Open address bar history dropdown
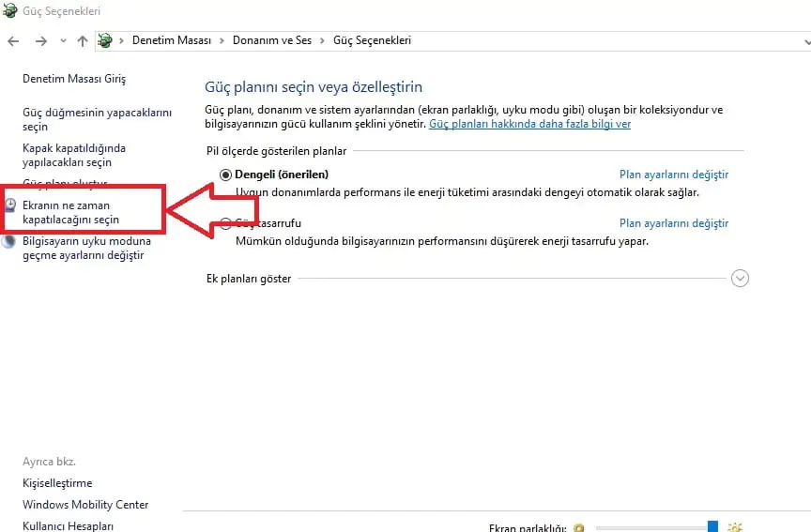Screen dimensions: 811x532 pyautogui.click(x=807, y=41)
